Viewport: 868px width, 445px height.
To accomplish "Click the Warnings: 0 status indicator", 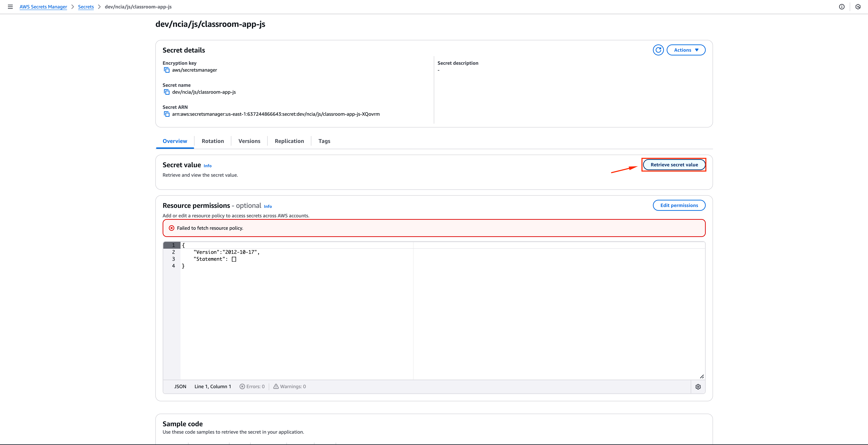I will [x=290, y=386].
